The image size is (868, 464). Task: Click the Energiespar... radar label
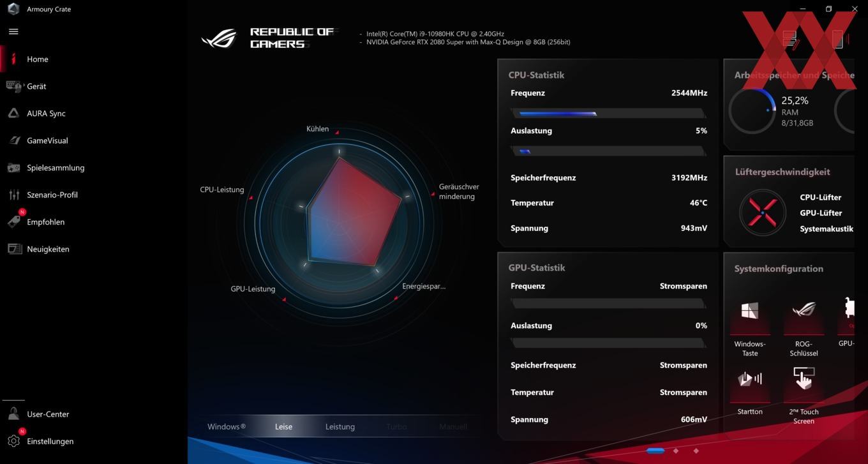[x=424, y=287]
